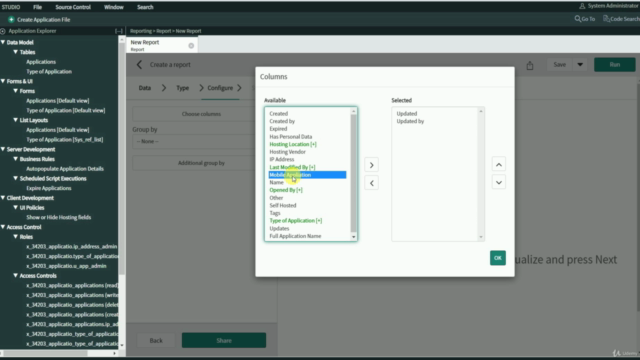Click the Share button
640x360 pixels.
coord(224,340)
